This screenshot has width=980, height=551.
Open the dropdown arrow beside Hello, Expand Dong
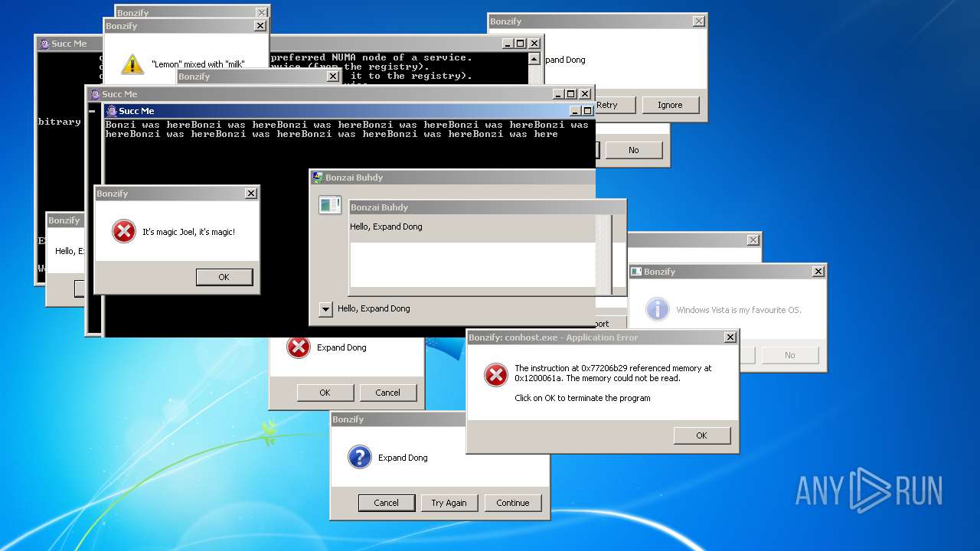325,309
